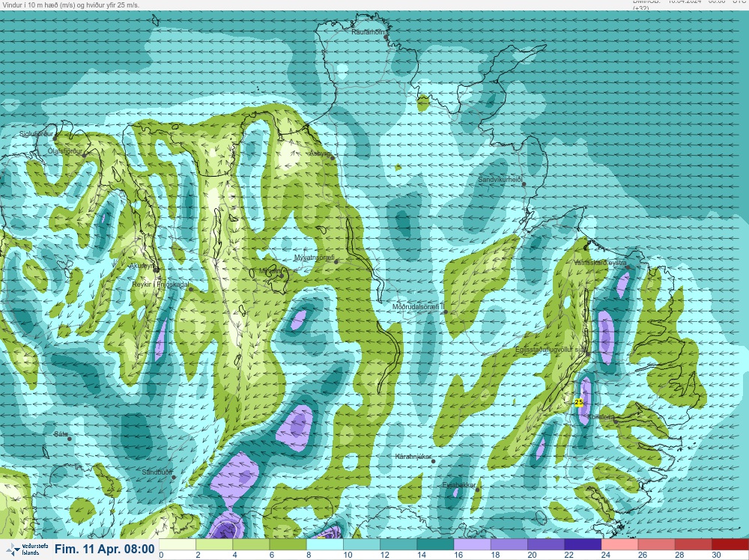
Task: Click the Ásbyrgi station label
Action: [320, 153]
